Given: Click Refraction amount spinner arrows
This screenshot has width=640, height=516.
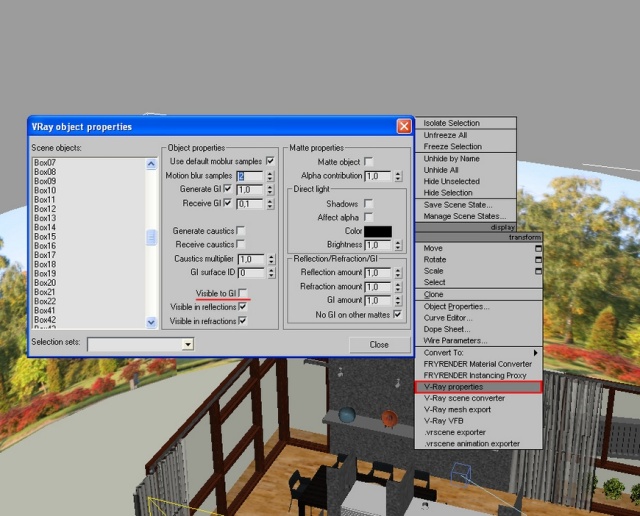Looking at the screenshot, I should (x=398, y=287).
